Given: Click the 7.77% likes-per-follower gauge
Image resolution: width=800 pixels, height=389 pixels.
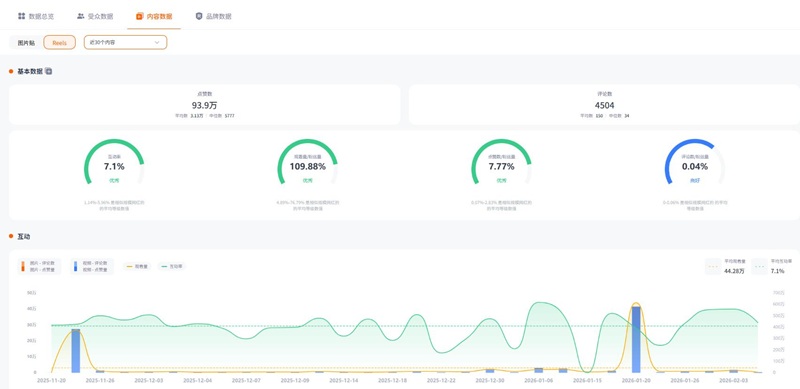Looking at the screenshot, I should (x=501, y=162).
